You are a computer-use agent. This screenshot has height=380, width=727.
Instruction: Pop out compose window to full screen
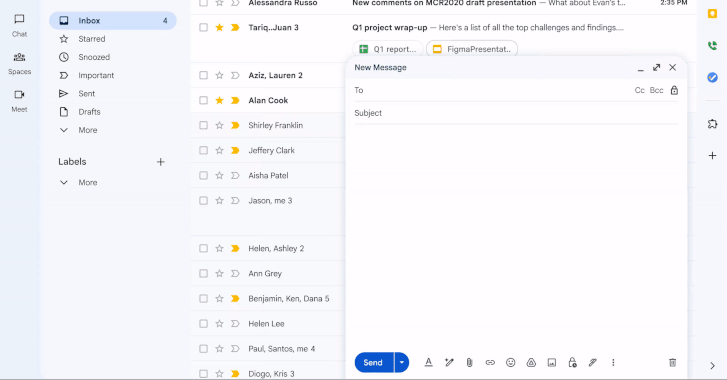[656, 68]
